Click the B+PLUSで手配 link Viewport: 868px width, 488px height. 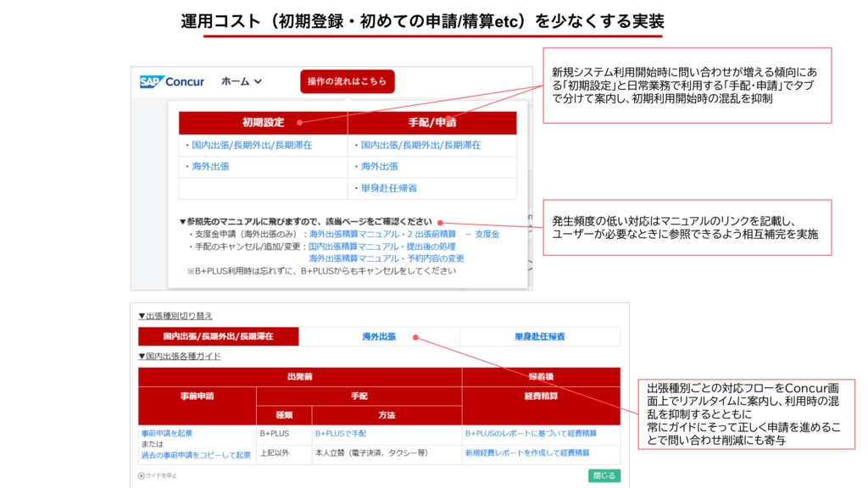341,433
